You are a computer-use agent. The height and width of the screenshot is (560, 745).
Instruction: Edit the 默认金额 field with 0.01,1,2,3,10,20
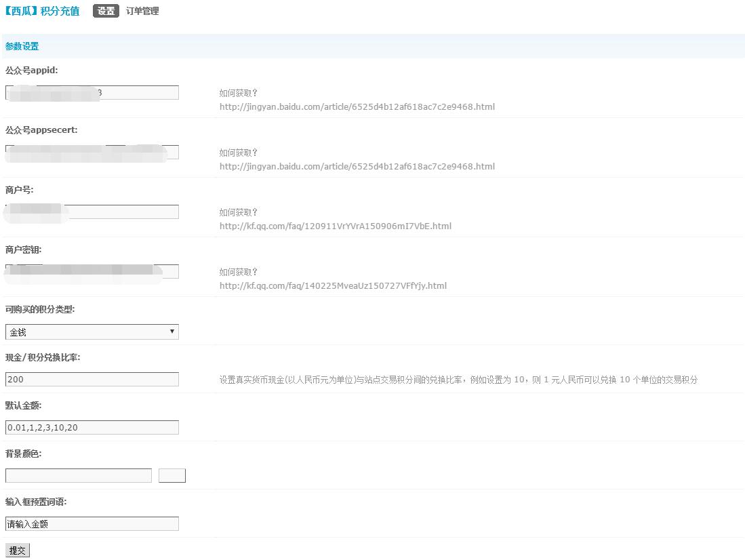(92, 428)
